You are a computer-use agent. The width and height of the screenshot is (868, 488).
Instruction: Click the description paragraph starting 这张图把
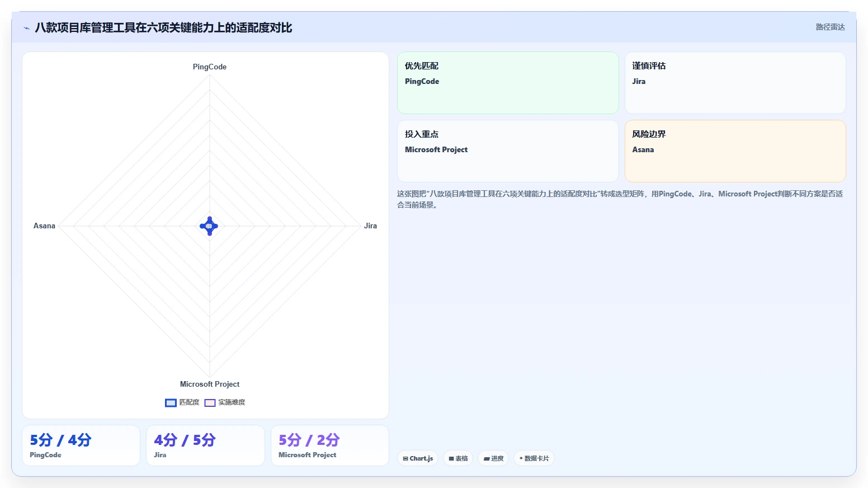[620, 199]
